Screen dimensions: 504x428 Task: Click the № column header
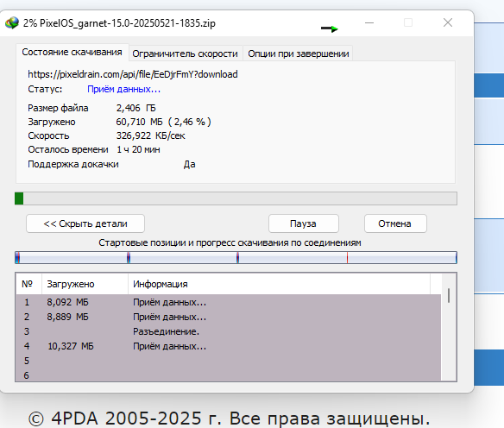(28, 284)
